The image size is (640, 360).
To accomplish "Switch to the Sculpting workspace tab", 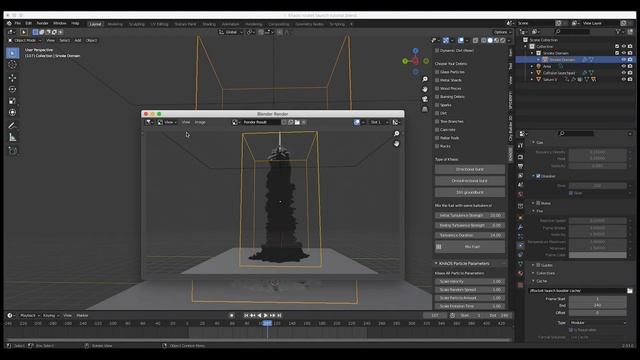I will pos(137,24).
